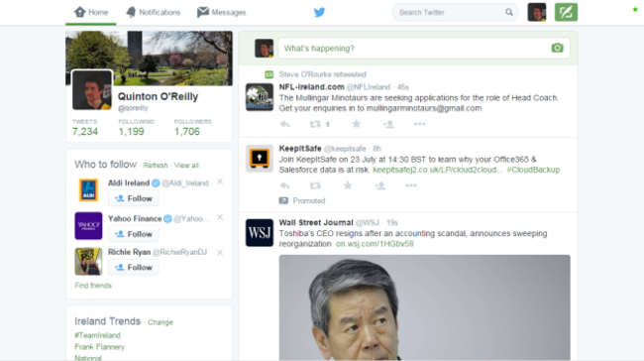This screenshot has width=644, height=361.
Task: Favorite the KeepItSafe tweet
Action: [348, 185]
